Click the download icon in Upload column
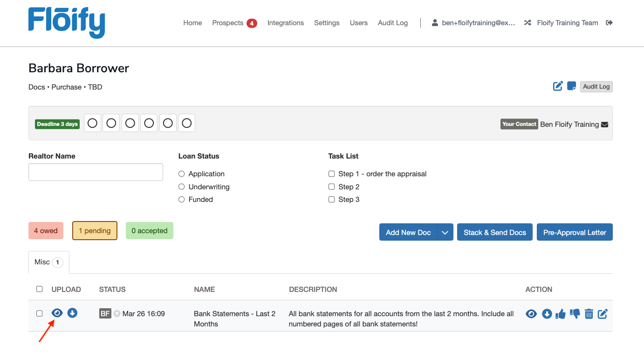Viewport: 644px width, 360px height. point(72,313)
